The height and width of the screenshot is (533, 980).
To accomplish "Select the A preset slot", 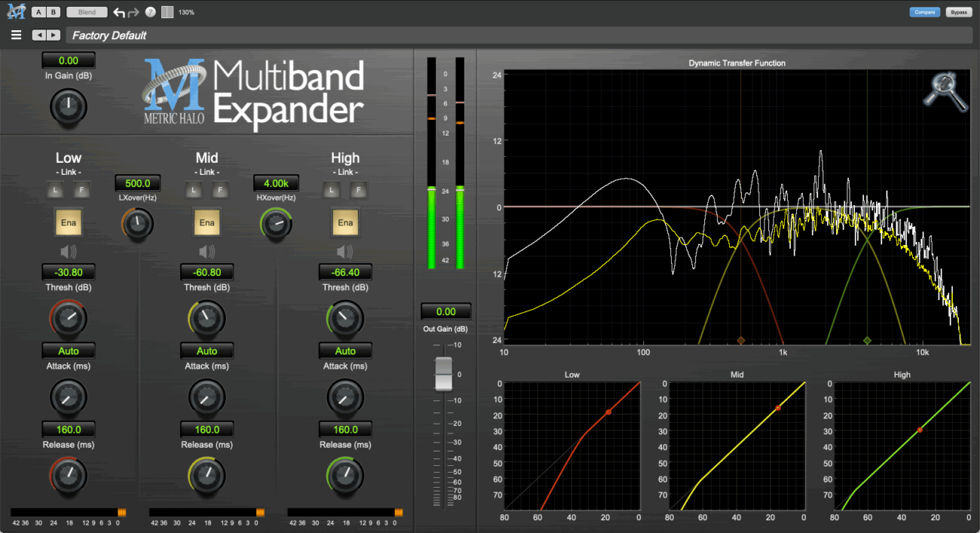I will click(38, 12).
